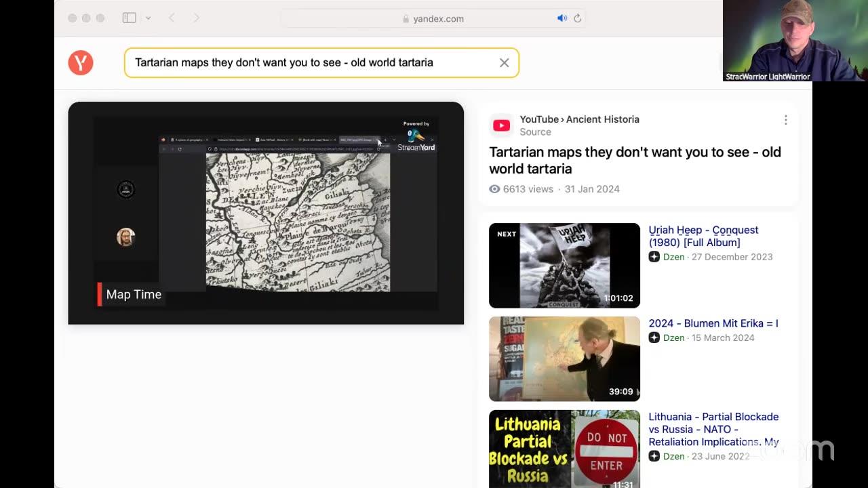Click the yandex.com address bar
Image resolution: width=868 pixels, height=488 pixels.
click(x=434, y=18)
